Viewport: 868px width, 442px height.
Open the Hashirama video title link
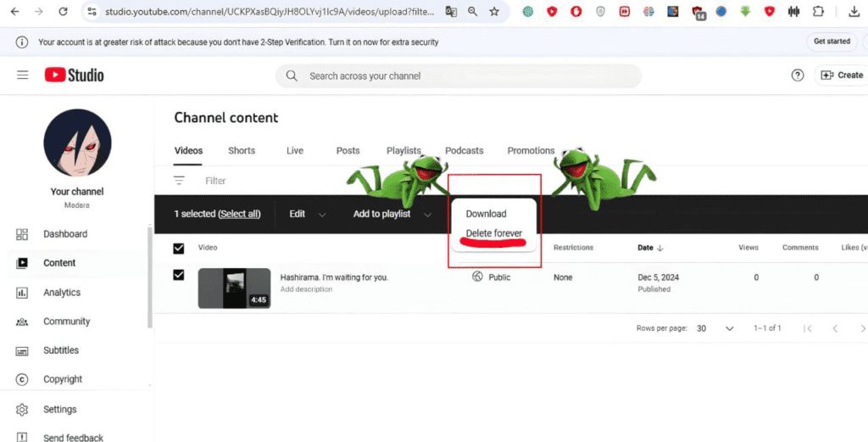tap(334, 277)
